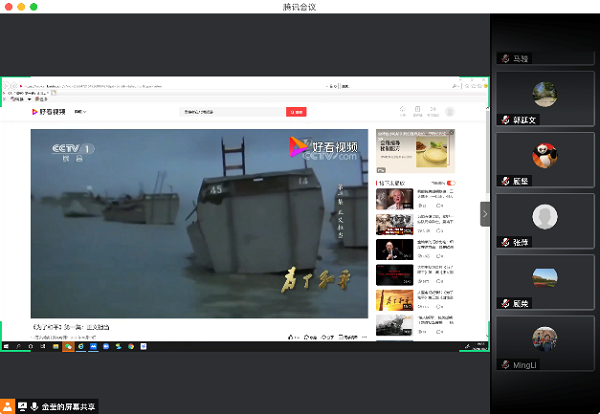Toggle the muted microphone icon beside 马骏

(x=506, y=58)
